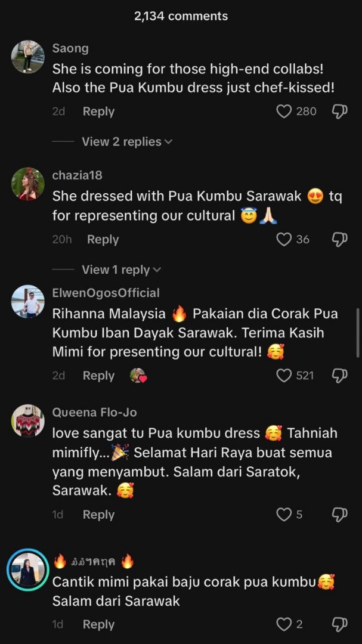362x644 pixels.
Task: Reply to Queena Flo-Jo's comment
Action: click(98, 515)
